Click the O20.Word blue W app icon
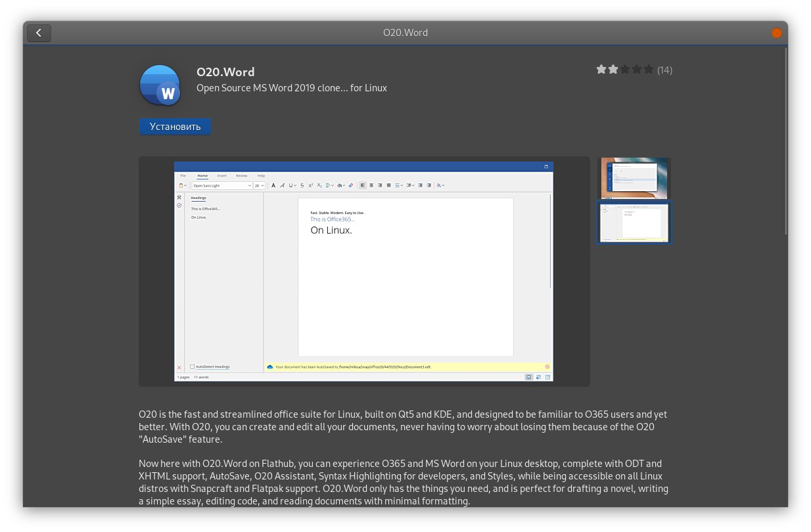This screenshot has height=532, width=811. (160, 85)
